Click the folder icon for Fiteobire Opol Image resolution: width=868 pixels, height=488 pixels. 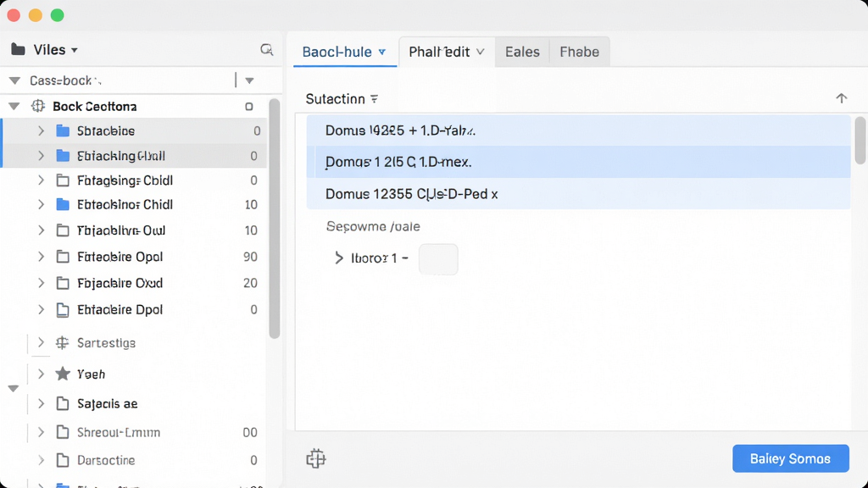coord(63,257)
